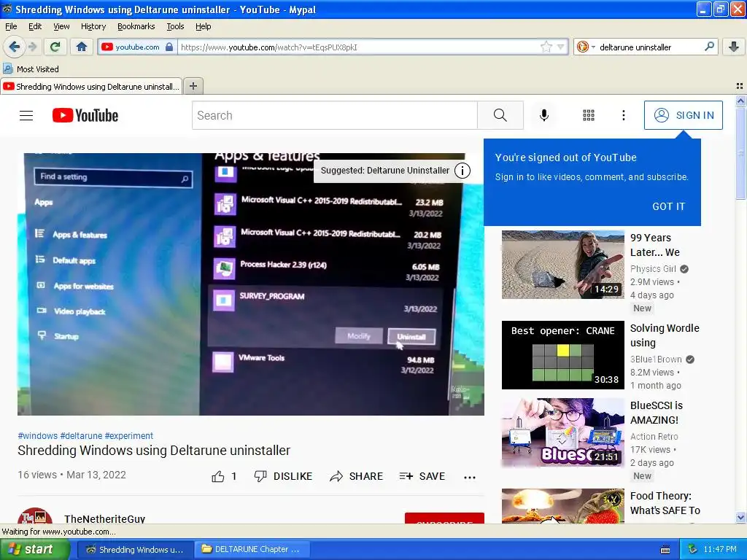Reload the page with the refresh icon
Viewport: 747px width, 560px height.
coord(55,47)
